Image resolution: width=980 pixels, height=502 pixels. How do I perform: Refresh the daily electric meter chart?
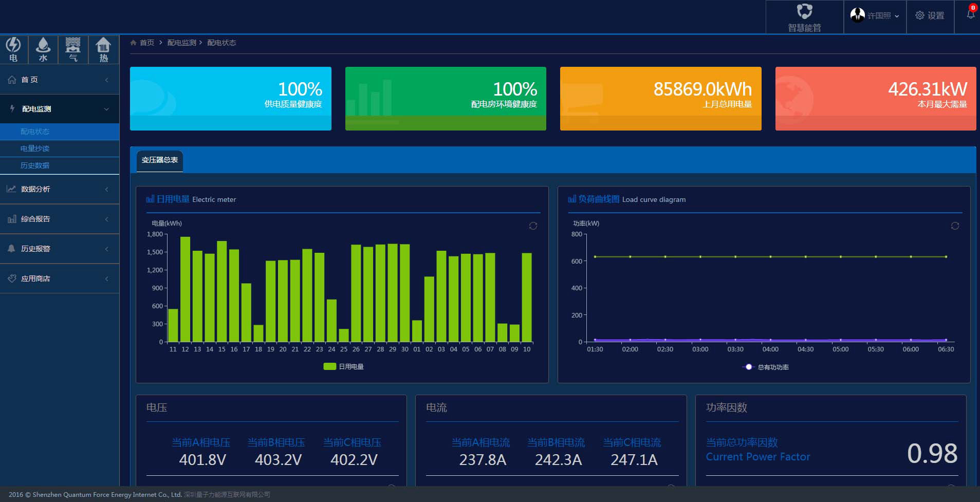pos(533,226)
